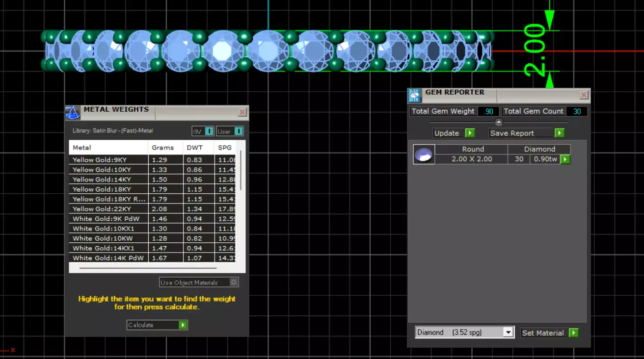
Task: Click the Diamond cell in the gem table
Action: coord(539,149)
